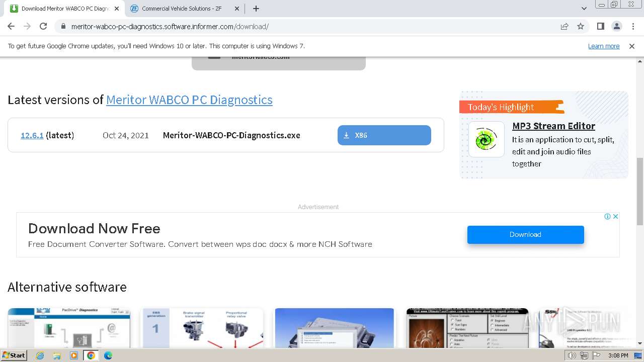Viewport: 644px width, 362px height.
Task: Open the Action Center flag icon
Action: [595, 355]
